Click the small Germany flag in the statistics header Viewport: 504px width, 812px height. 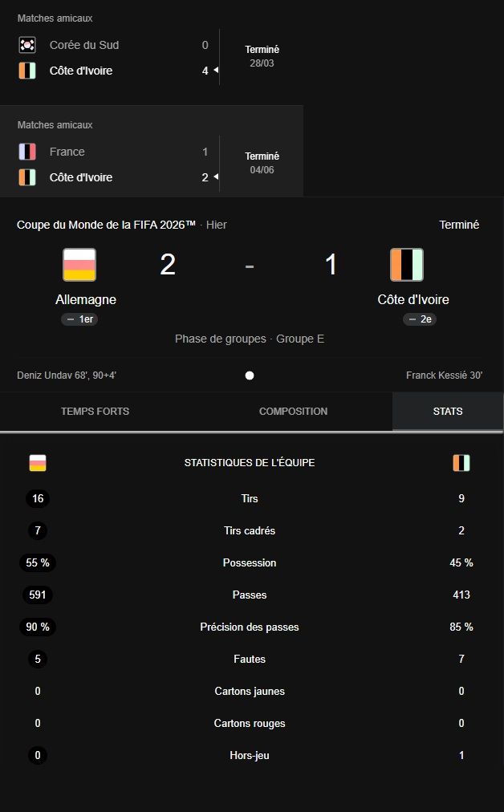38,463
